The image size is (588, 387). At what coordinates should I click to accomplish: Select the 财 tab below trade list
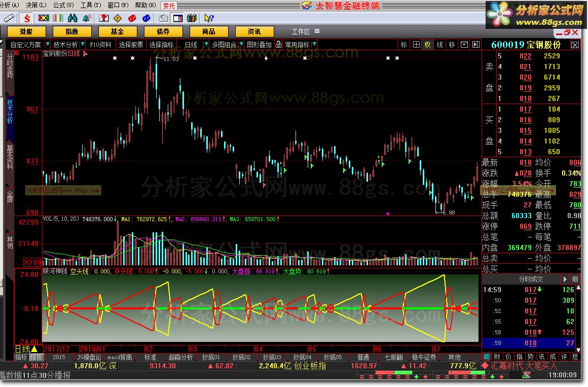click(x=497, y=357)
